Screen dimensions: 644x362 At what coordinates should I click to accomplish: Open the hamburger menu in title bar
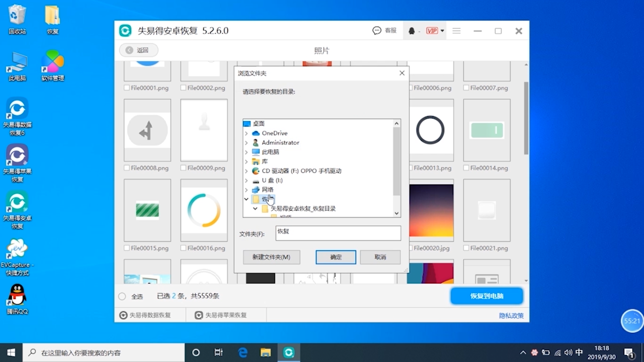pos(457,31)
